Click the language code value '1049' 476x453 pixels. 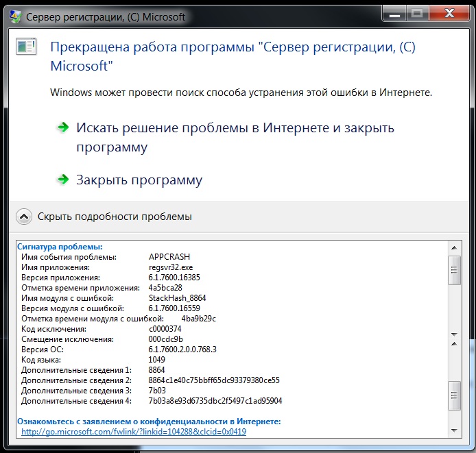click(x=156, y=360)
